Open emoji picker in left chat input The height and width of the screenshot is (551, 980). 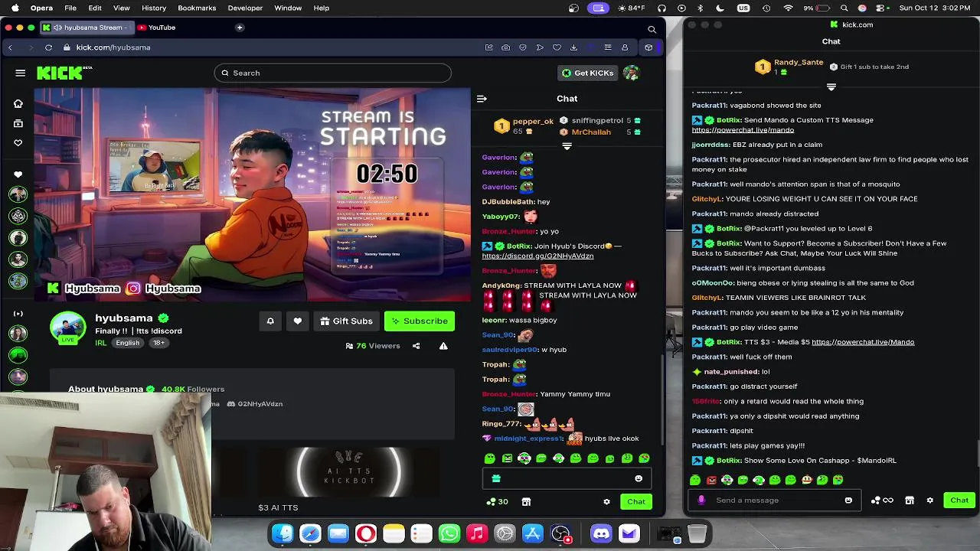pyautogui.click(x=639, y=479)
